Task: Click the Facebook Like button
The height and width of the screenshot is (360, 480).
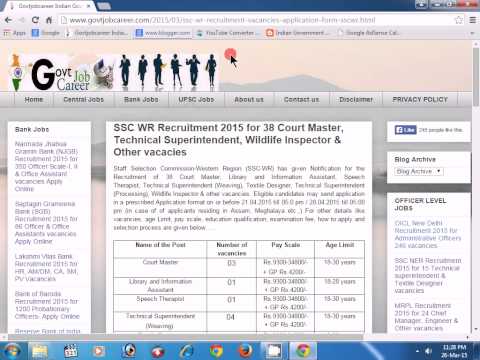Action: point(405,130)
